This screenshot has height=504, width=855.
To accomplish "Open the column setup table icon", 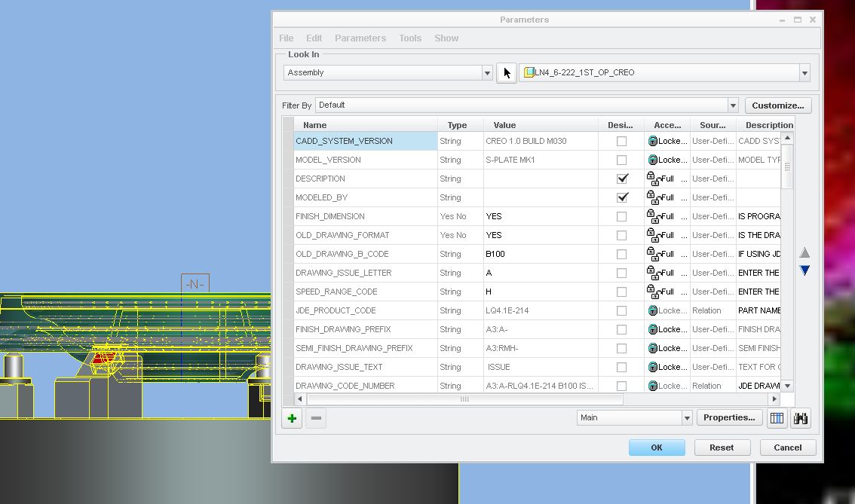I will tap(777, 418).
